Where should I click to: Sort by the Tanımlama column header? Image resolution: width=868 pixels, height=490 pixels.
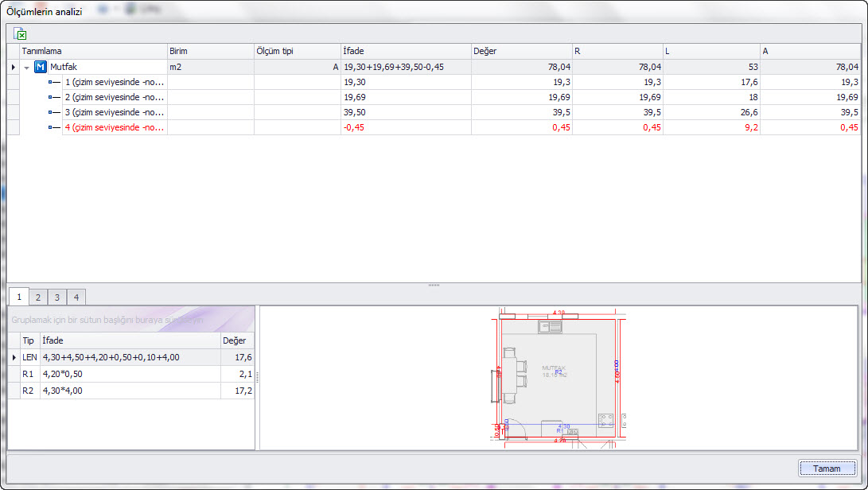click(x=93, y=52)
